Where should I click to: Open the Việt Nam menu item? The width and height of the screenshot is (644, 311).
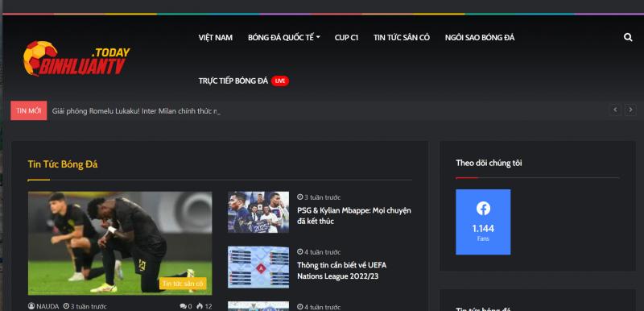215,37
